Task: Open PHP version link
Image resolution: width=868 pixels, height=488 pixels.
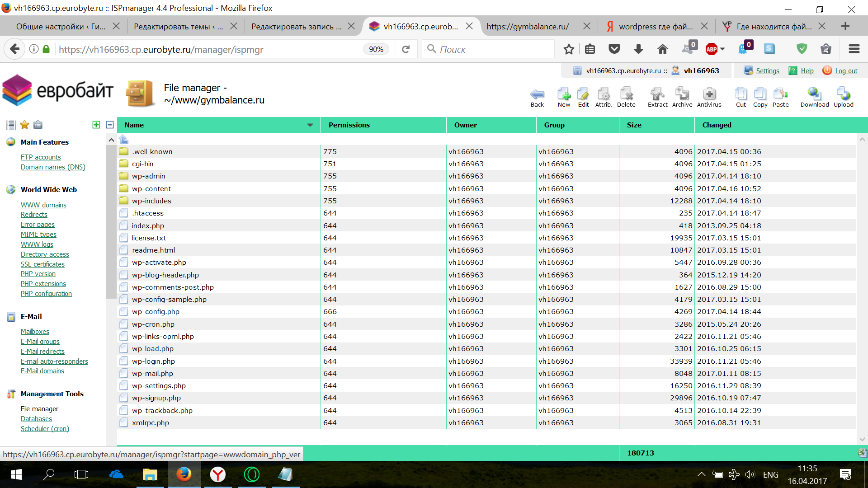Action: 38,274
